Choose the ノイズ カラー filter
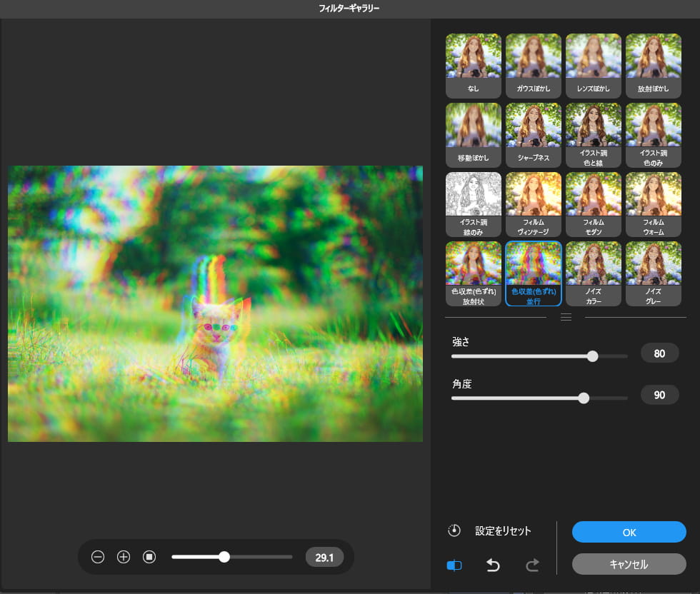 (593, 273)
